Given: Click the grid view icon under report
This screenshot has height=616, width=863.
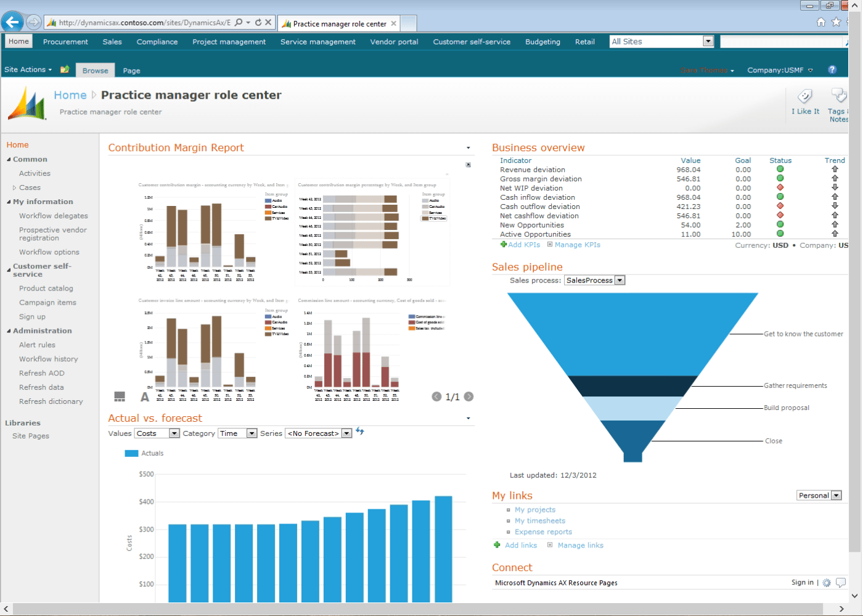Looking at the screenshot, I should point(120,396).
